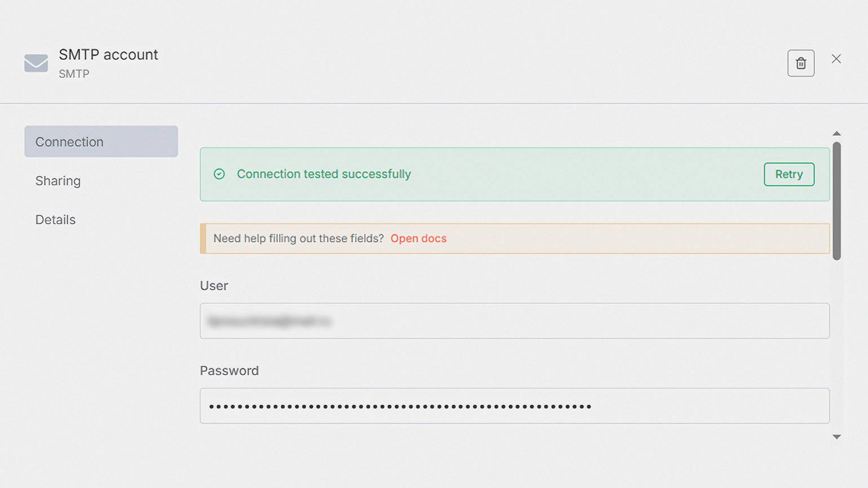
Task: Click the "SMTP account" title text
Action: click(x=108, y=55)
